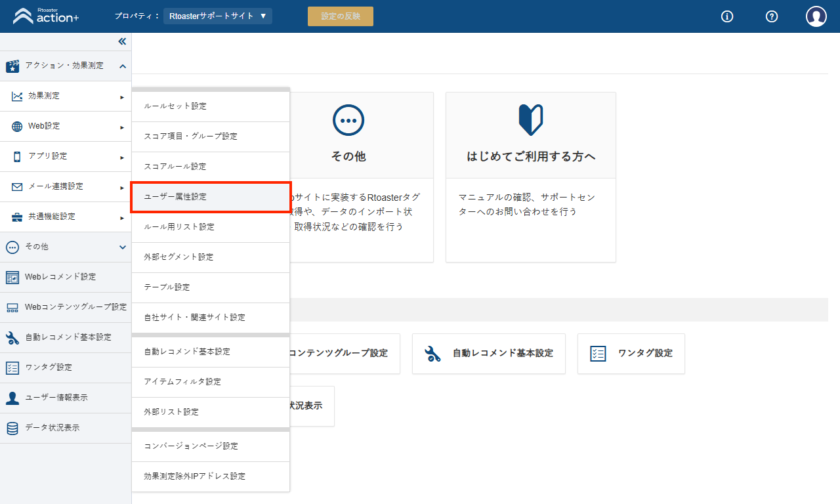
Task: Select テーブル設定 menu entry
Action: pyautogui.click(x=211, y=287)
